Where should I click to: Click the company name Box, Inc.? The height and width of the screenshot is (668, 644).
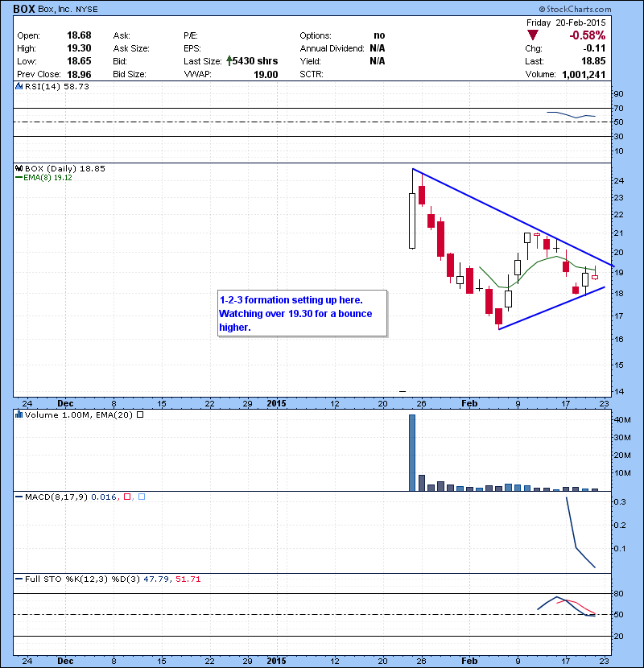(x=55, y=9)
